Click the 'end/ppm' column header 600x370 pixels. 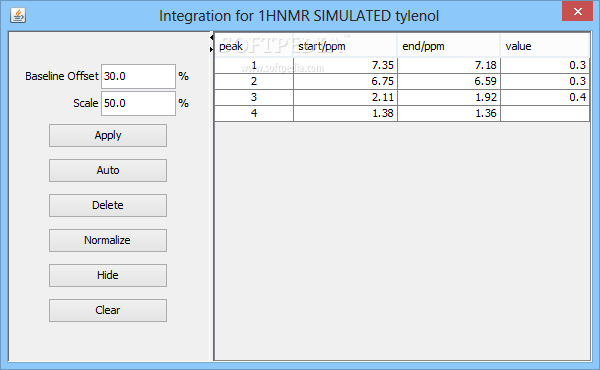[449, 46]
